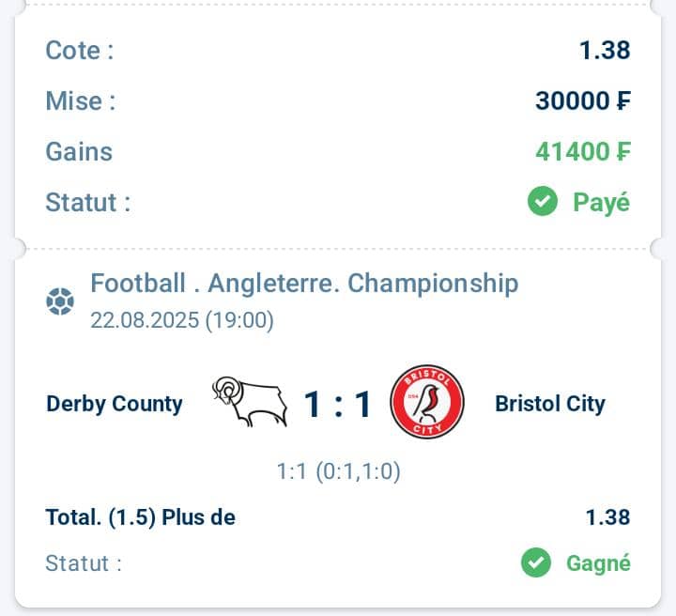Click the Cote value 1.38 at top

pos(605,50)
